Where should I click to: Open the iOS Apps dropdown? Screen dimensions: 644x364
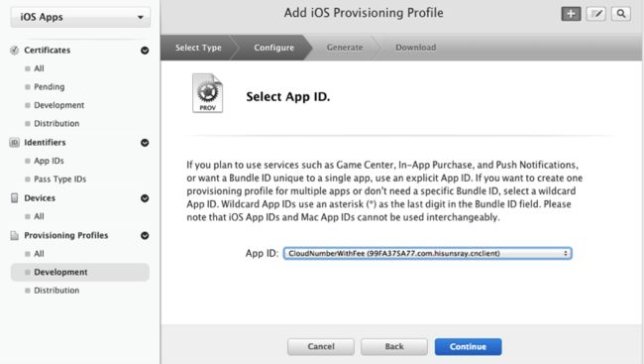click(80, 17)
